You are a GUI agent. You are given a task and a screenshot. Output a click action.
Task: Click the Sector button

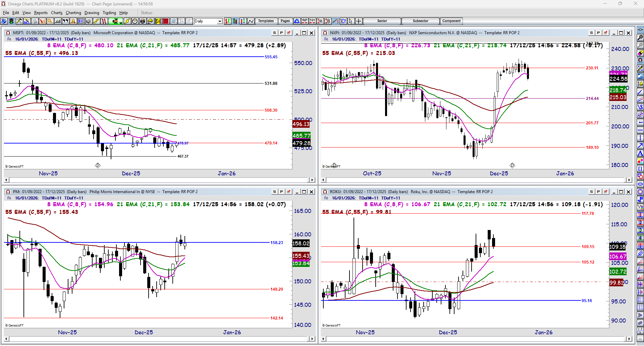tap(382, 21)
